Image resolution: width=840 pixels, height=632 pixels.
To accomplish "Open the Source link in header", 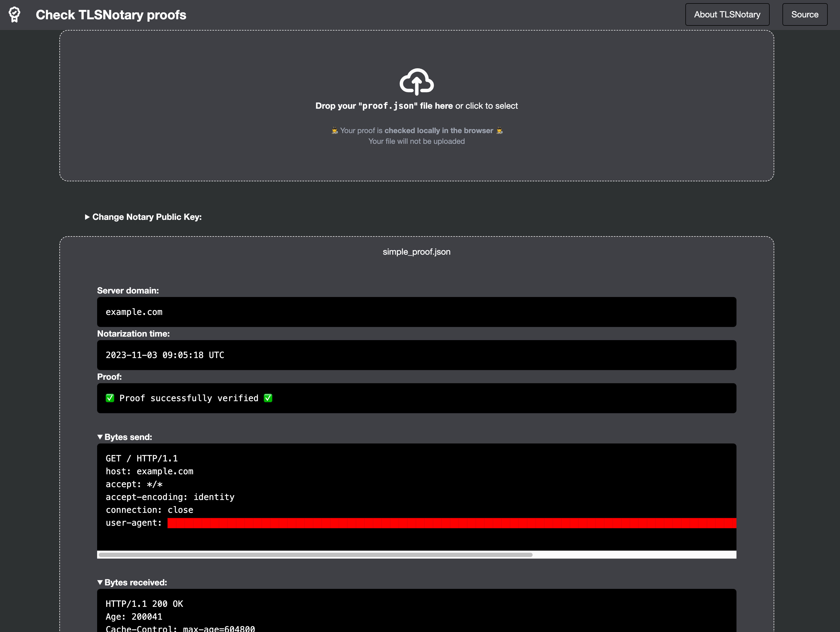I will click(x=804, y=14).
